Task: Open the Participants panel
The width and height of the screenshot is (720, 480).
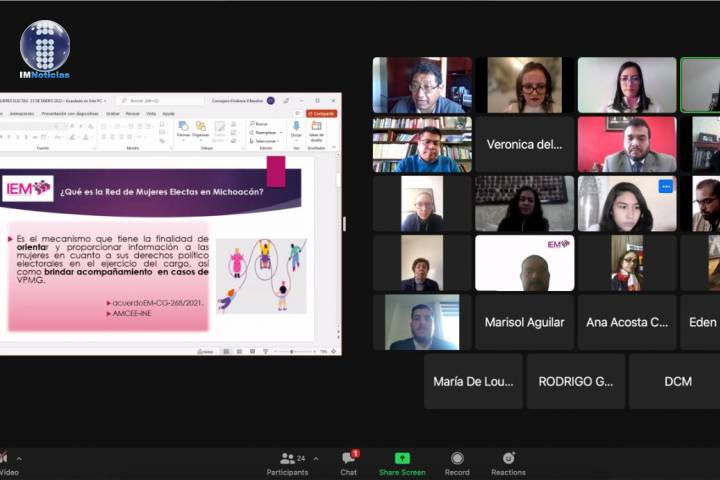Action: click(x=294, y=463)
